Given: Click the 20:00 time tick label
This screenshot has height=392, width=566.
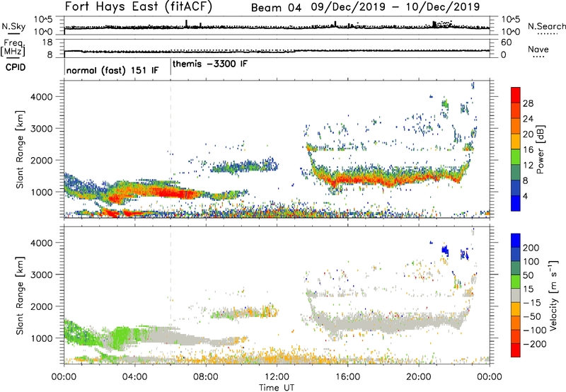Looking at the screenshot, I should (x=419, y=377).
